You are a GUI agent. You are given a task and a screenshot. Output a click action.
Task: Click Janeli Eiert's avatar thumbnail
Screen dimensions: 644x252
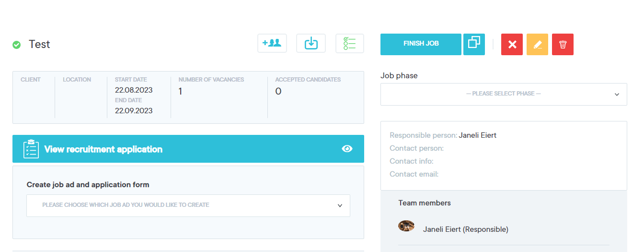406,226
